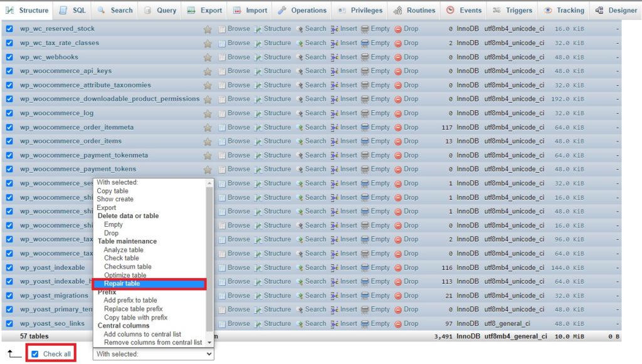
Task: Click the Operations wrench icon
Action: point(282,10)
